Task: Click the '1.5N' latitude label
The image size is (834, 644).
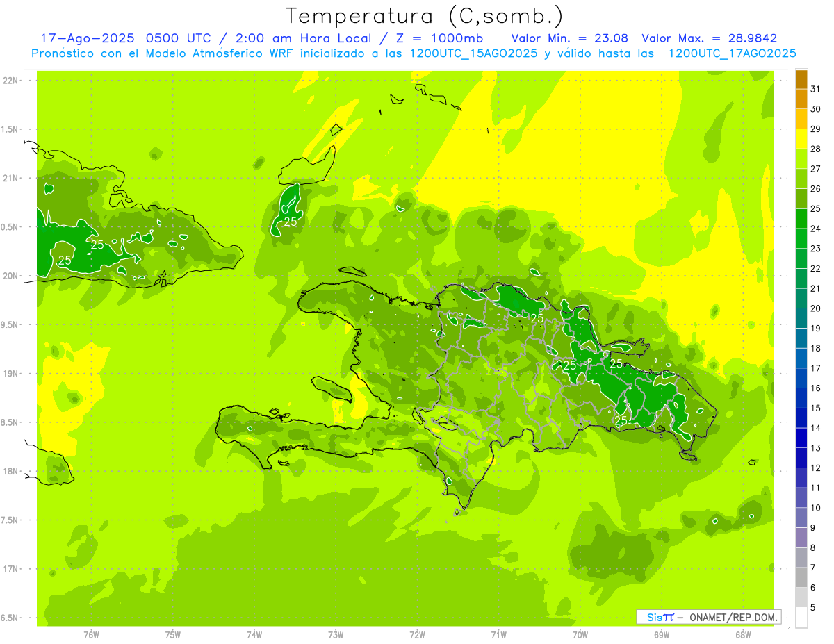Action: point(10,129)
